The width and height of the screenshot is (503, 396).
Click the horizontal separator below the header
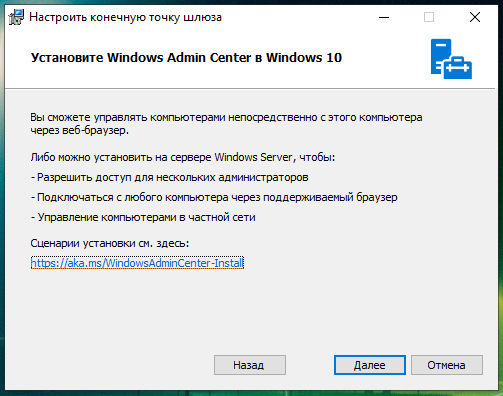(250, 88)
